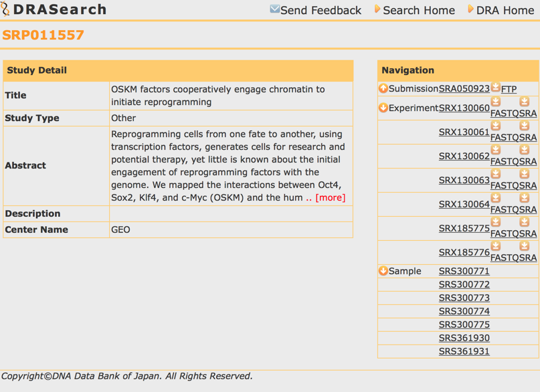Collapse Experiment list via its down-arrow icon
Screen dimensions: 540x392
tap(383, 108)
